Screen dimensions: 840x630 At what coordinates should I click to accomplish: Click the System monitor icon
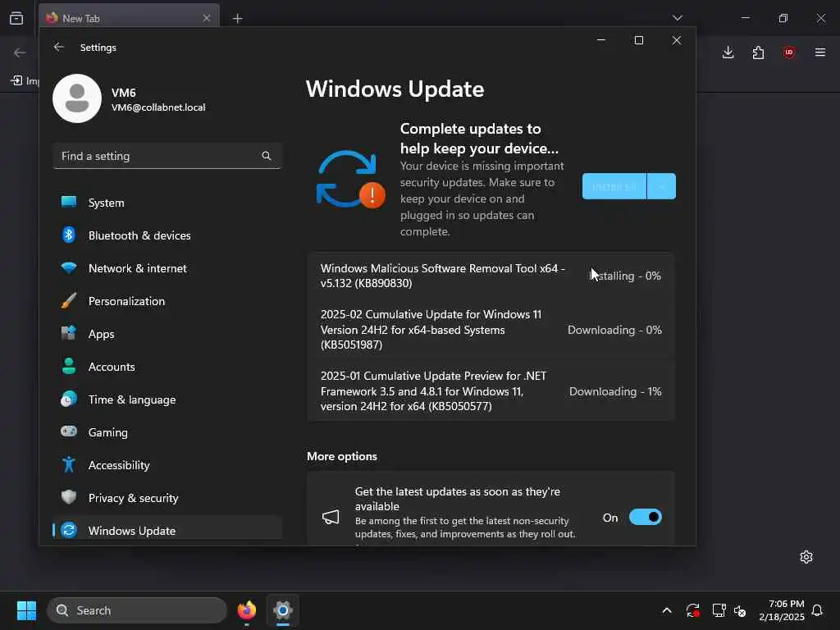click(x=69, y=202)
